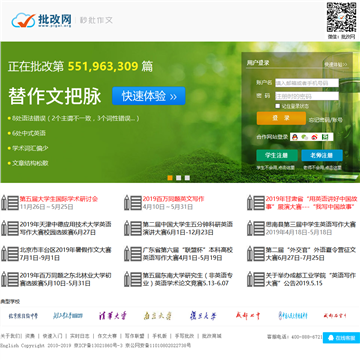This screenshot has width=360, height=360.
Task: Open 实时日志 footer link
Action: pyautogui.click(x=80, y=336)
